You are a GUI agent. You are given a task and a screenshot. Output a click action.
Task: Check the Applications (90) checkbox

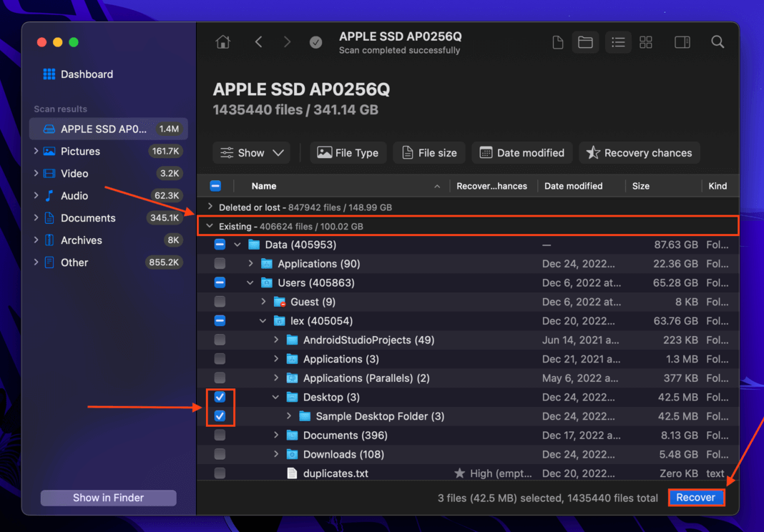point(220,264)
